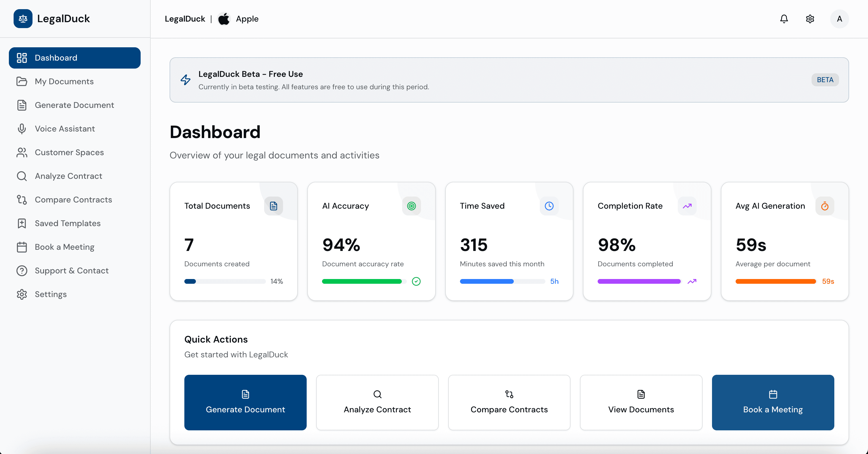Click Total Documents progress bar
Image resolution: width=868 pixels, height=454 pixels.
[x=225, y=281]
